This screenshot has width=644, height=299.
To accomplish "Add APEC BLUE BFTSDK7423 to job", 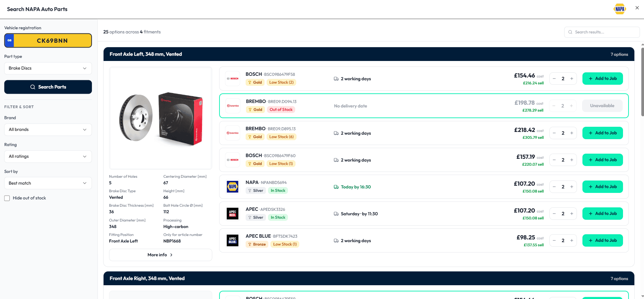I will [602, 240].
